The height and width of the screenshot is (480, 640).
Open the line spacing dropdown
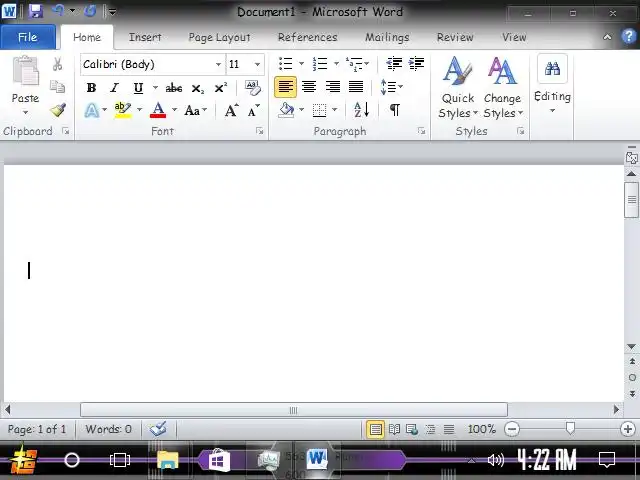click(391, 87)
